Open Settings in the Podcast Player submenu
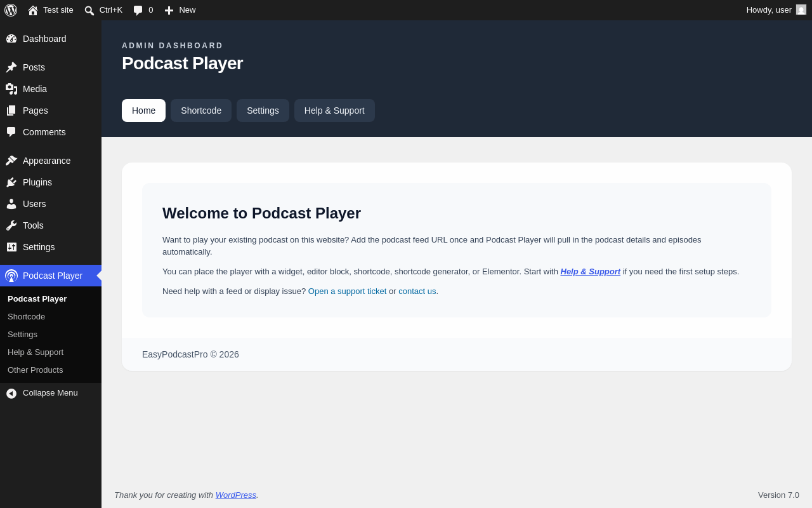This screenshot has height=508, width=812. [x=51, y=334]
